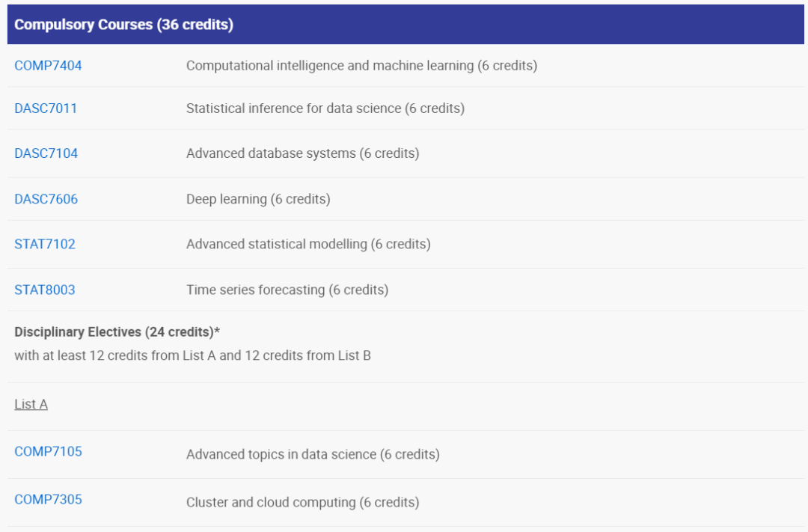Select the STAT8003 course link
The image size is (808, 532).
point(45,290)
